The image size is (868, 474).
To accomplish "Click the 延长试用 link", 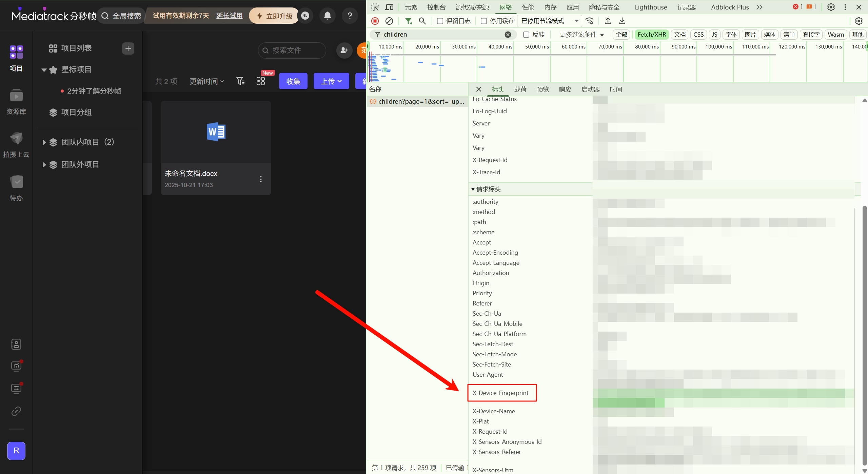I will coord(229,16).
